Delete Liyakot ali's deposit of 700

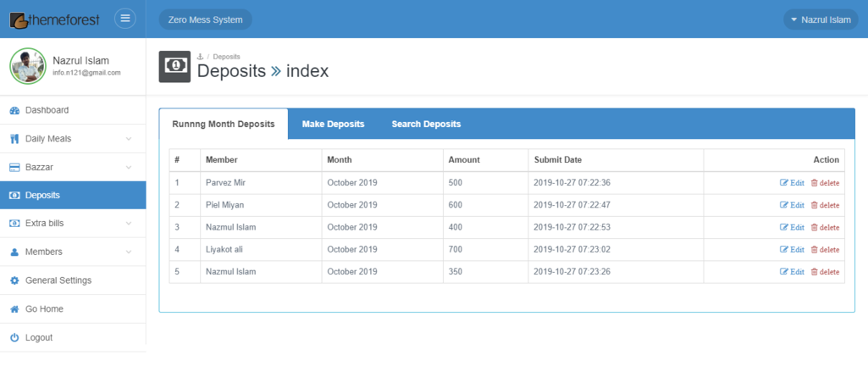click(x=825, y=250)
